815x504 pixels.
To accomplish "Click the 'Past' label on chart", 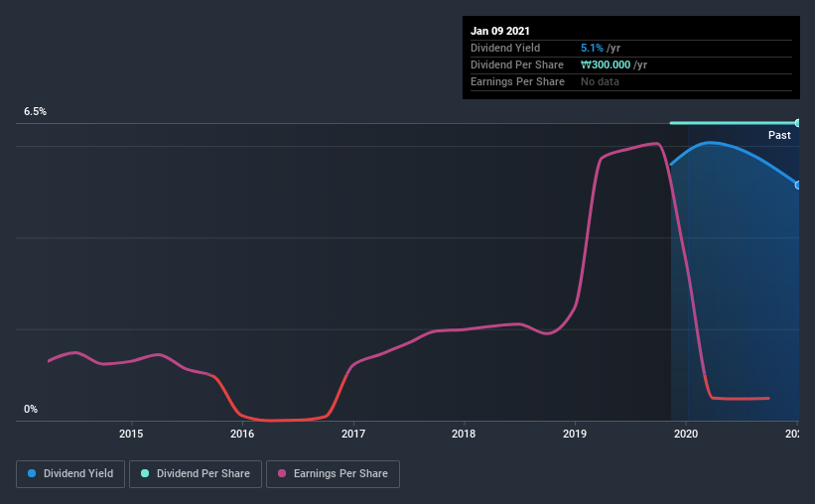I will click(779, 135).
